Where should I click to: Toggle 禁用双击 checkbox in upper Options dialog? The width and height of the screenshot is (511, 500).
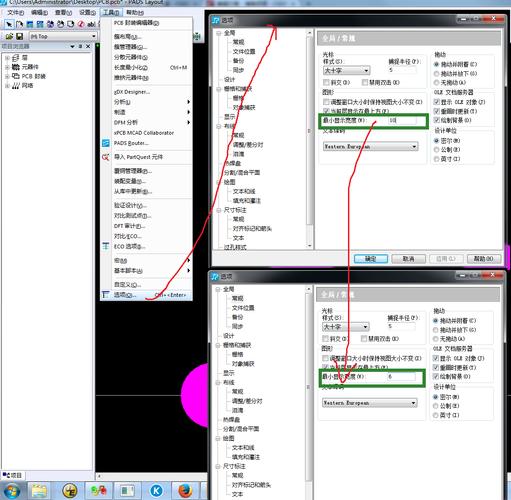365,82
